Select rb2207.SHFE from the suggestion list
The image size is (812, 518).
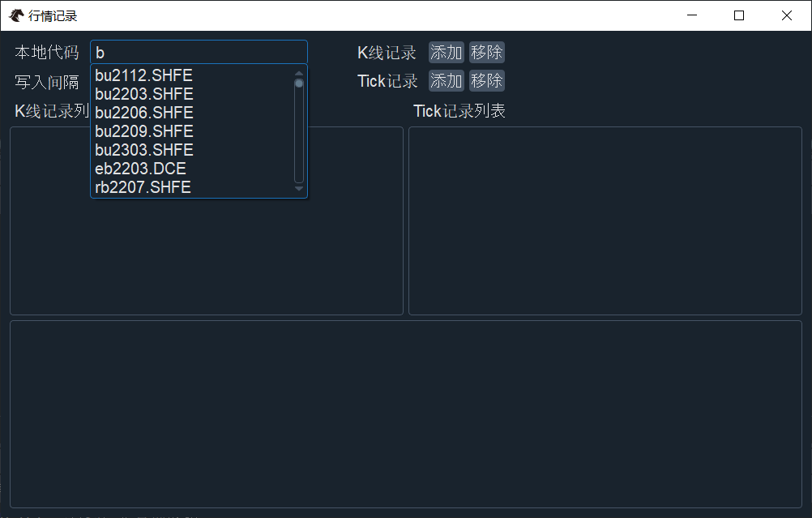coord(143,186)
